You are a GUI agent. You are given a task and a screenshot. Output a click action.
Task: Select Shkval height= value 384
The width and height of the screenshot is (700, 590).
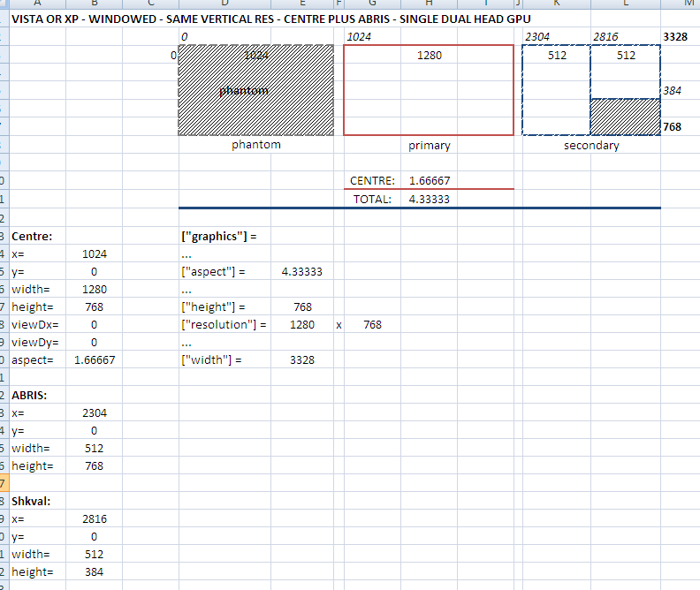tap(95, 571)
